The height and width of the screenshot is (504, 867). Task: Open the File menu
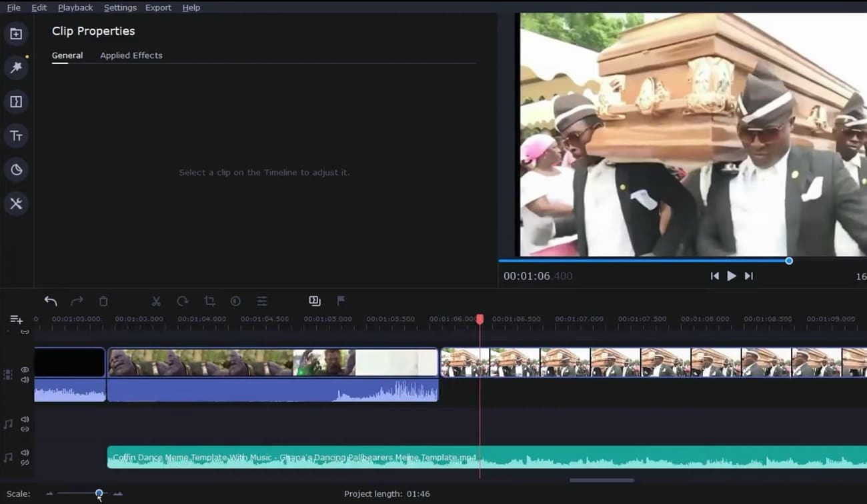[x=13, y=7]
